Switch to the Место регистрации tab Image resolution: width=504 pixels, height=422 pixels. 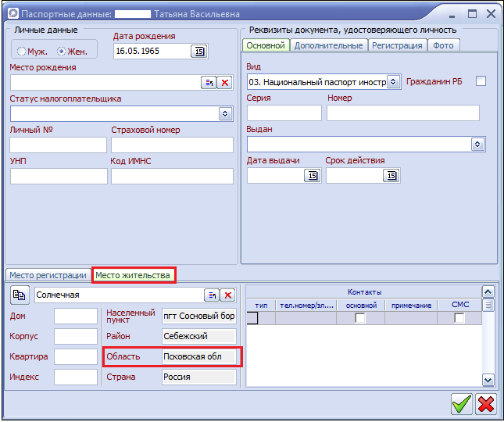[48, 275]
